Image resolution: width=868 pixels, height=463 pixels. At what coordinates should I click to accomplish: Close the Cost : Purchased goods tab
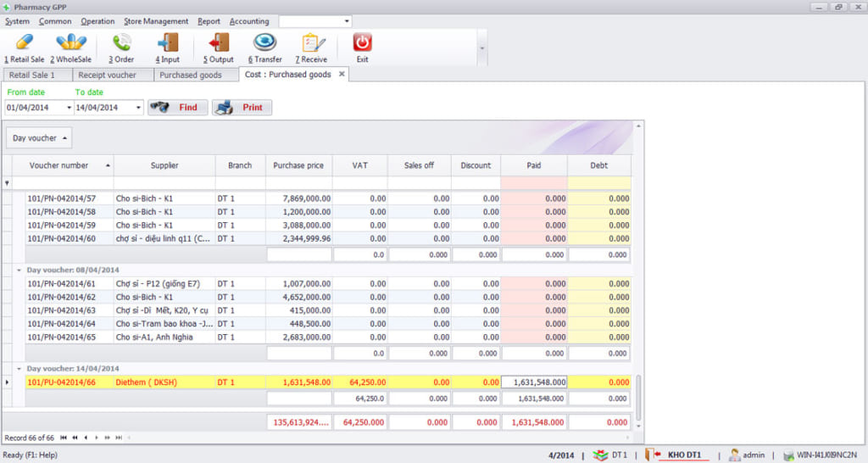click(342, 74)
